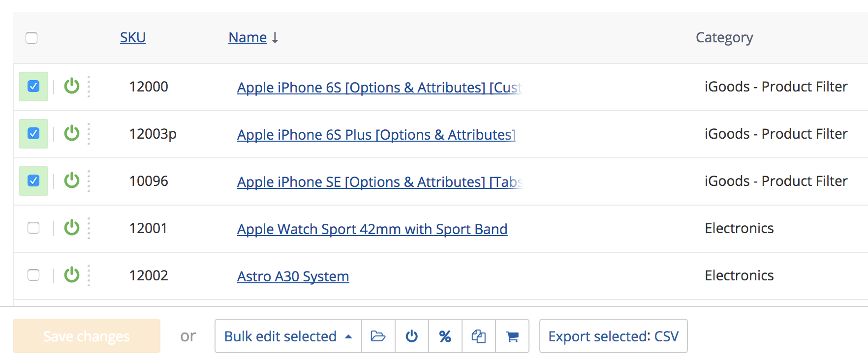Uncheck the Apple iPhone SE row checkbox
The width and height of the screenshot is (868, 362).
(x=33, y=181)
